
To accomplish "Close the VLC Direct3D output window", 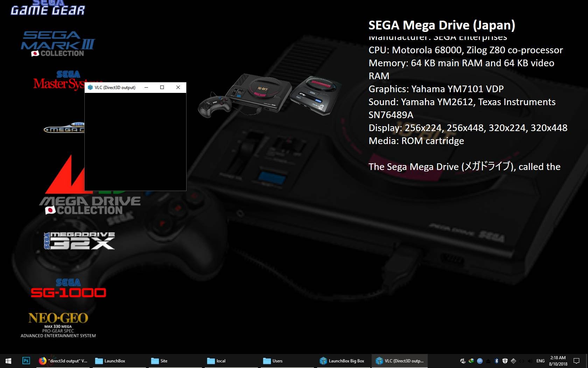I will coord(178,87).
